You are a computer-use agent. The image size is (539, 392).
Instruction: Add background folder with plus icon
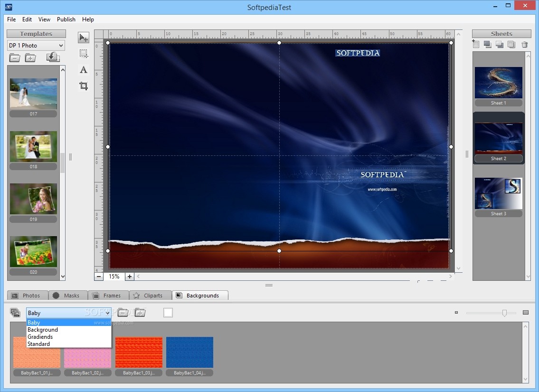(x=140, y=312)
